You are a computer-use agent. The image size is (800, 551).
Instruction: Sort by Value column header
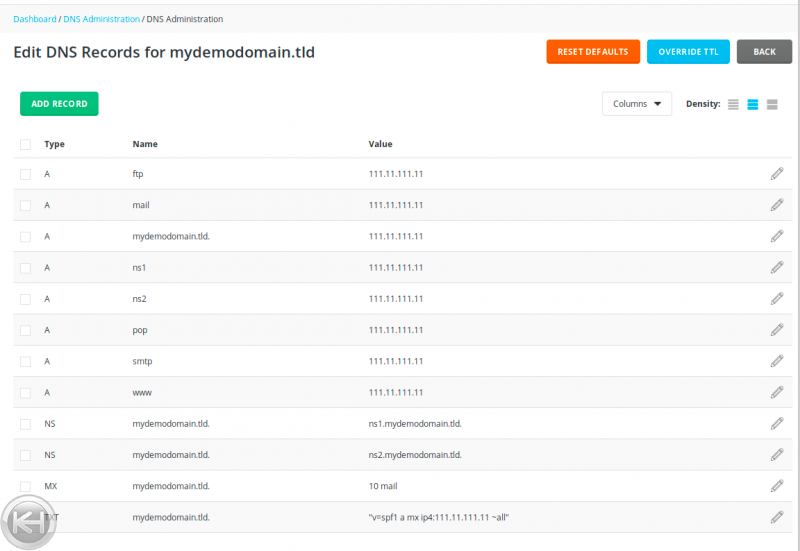click(x=380, y=144)
